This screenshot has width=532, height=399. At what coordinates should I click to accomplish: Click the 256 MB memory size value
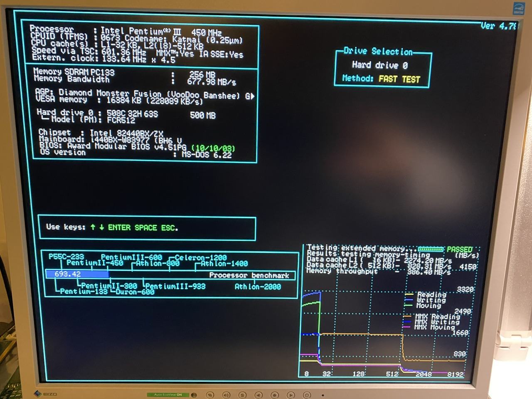(202, 75)
